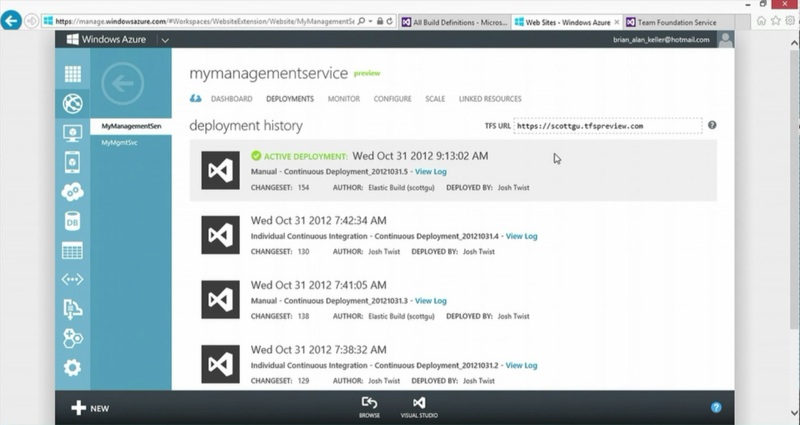
Task: Click VISUAL STUDIO button in bottom bar
Action: click(419, 408)
